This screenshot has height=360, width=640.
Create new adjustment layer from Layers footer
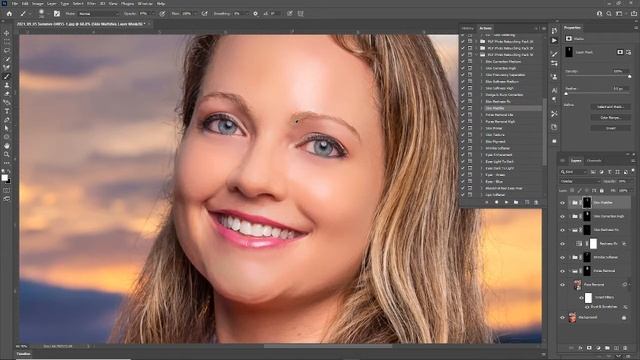598,348
